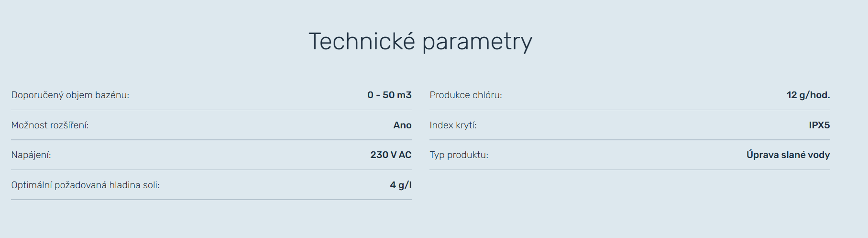The width and height of the screenshot is (868, 238).
Task: Click the divider line under the salt level row
Action: (211, 200)
